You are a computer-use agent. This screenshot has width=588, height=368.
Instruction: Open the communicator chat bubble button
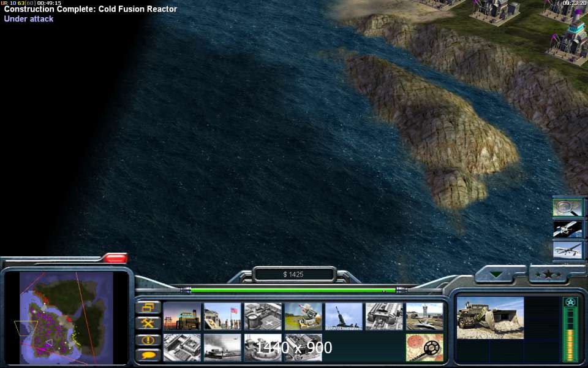point(148,355)
